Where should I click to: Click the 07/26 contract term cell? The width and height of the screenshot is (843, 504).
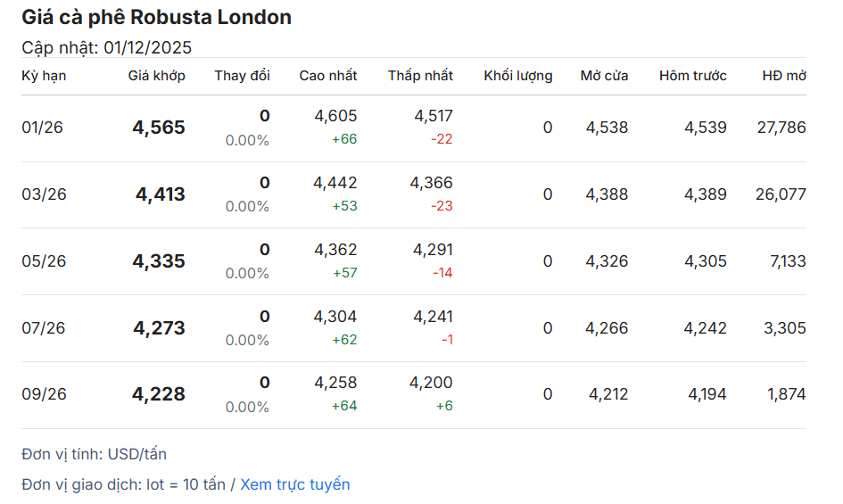(x=44, y=328)
